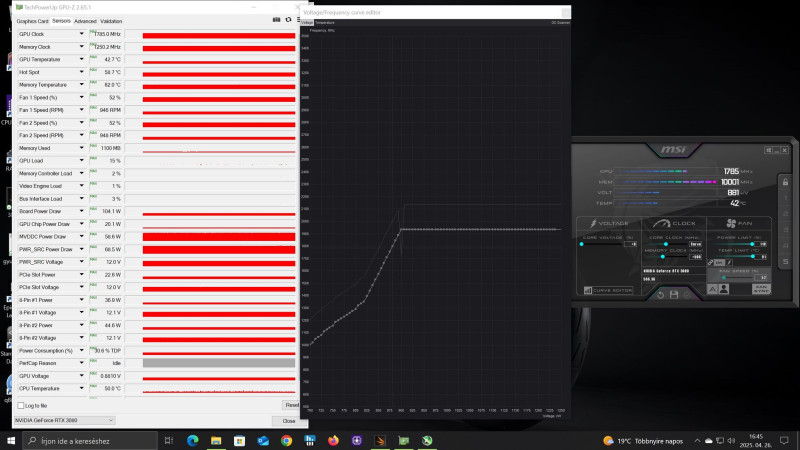Click Afterburner apply checkmark icon
Screen dimensions: 800x450
tap(687, 295)
